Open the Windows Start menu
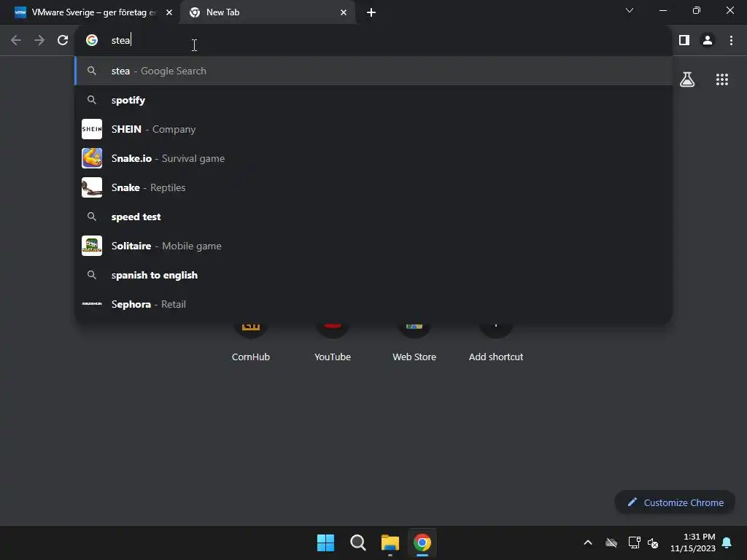The image size is (747, 560). click(326, 542)
